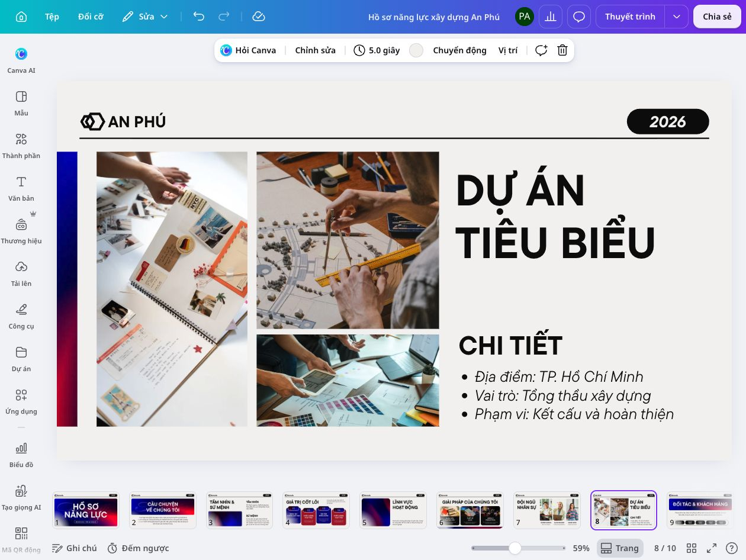Open grid view of all pages
This screenshot has width=746, height=560.
point(692,548)
